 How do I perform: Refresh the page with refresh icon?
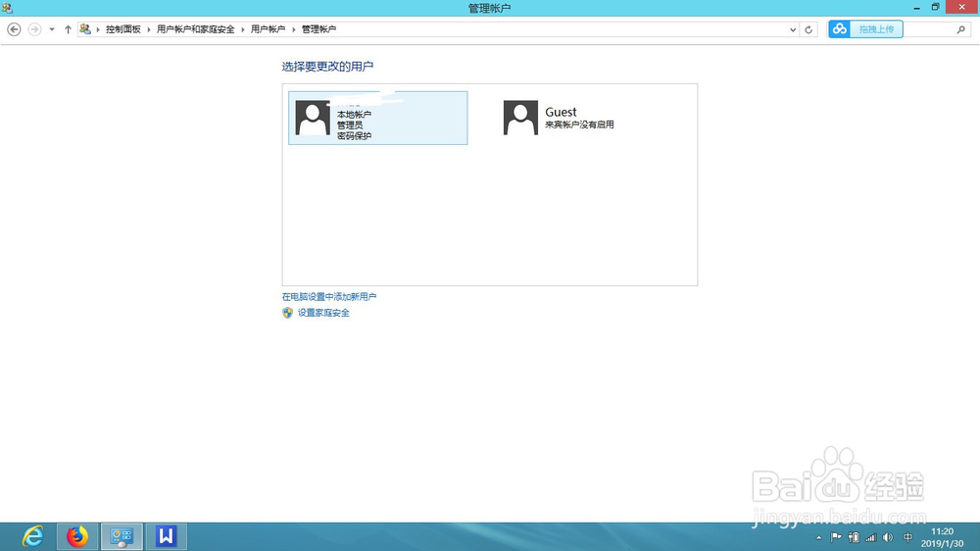click(x=808, y=29)
